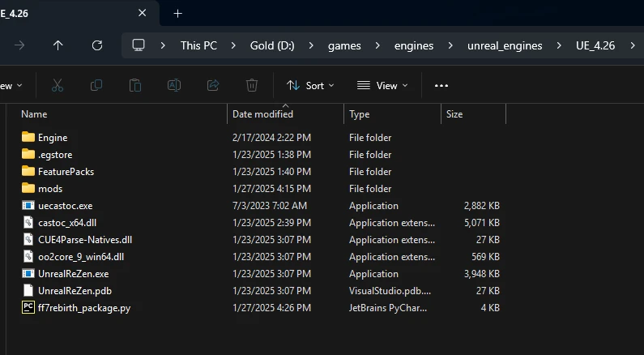Add a new tab with plus button

point(178,14)
